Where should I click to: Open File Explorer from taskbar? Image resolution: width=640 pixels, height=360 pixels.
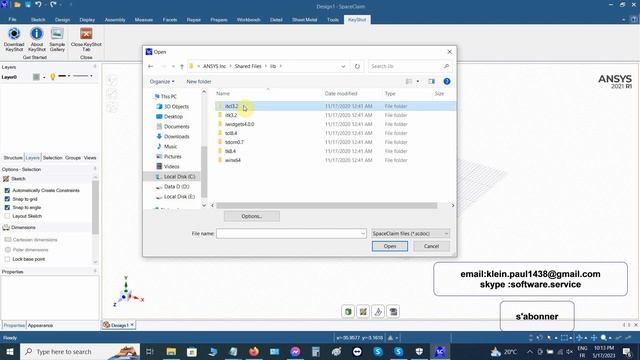[x=171, y=351]
